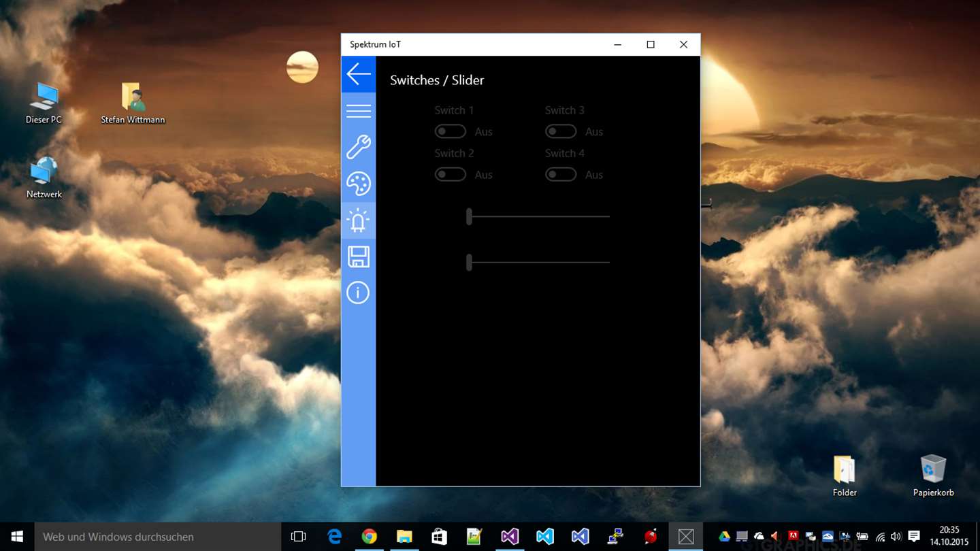
Task: Open the info page icon
Action: point(358,293)
